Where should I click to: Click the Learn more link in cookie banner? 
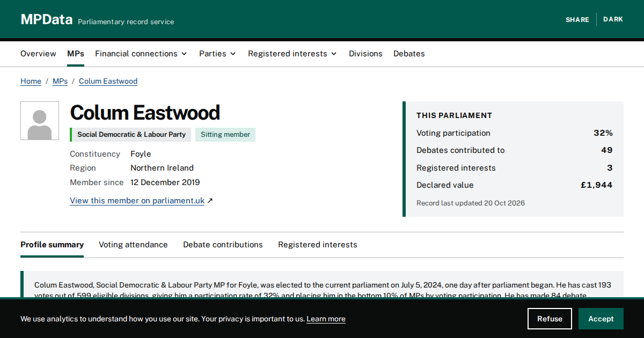(326, 319)
